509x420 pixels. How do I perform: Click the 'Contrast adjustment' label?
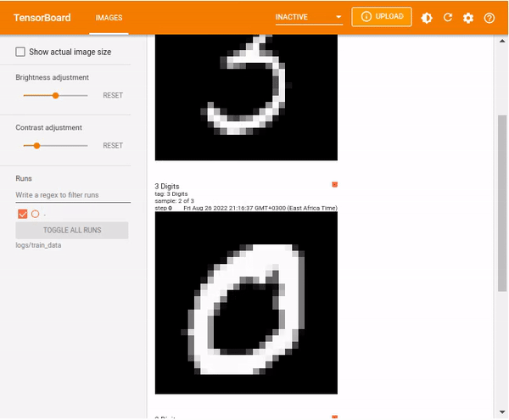click(48, 127)
